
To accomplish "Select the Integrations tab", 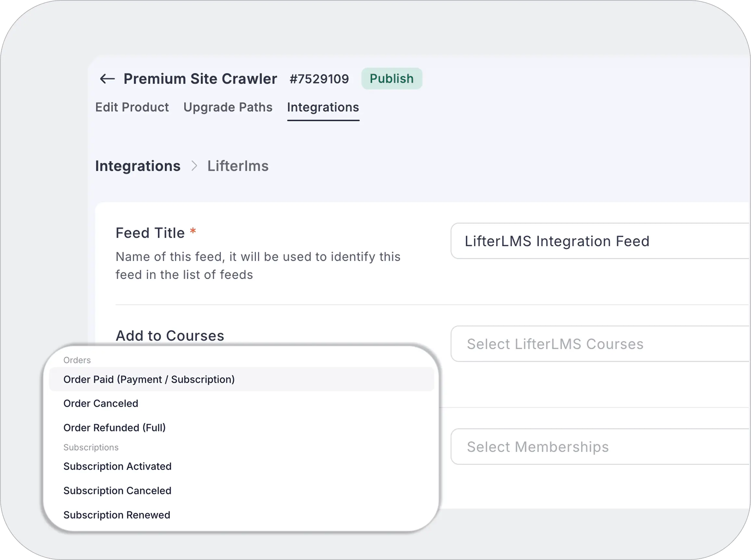I will [323, 107].
